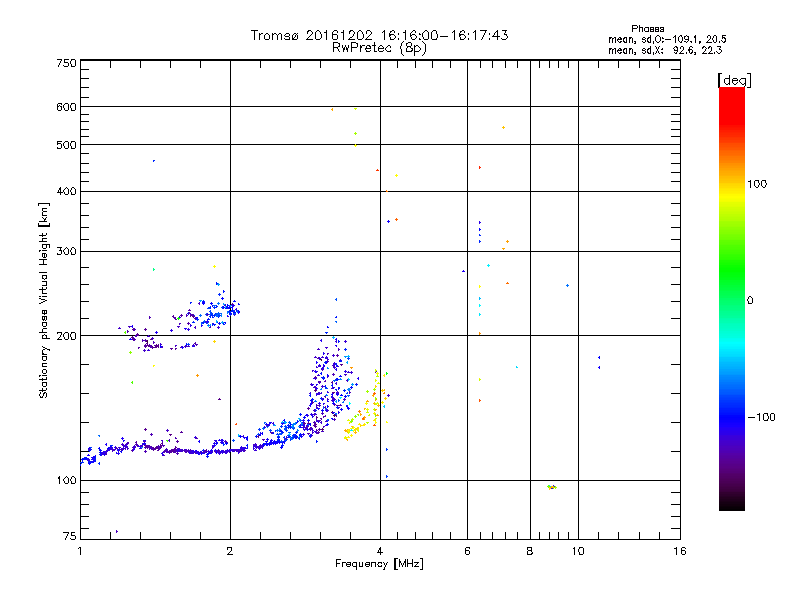800x600 pixels.
Task: Click the x-axis '8' tick label
Action: pyautogui.click(x=530, y=551)
